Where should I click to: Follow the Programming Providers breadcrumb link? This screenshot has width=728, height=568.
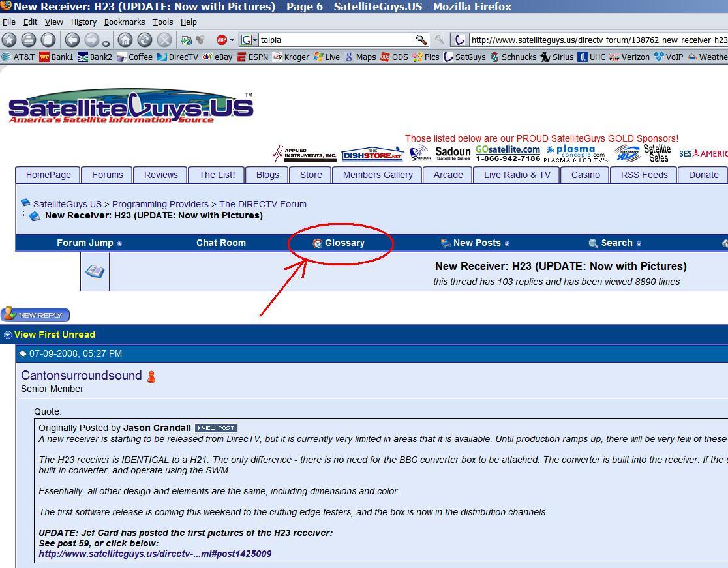click(x=160, y=204)
